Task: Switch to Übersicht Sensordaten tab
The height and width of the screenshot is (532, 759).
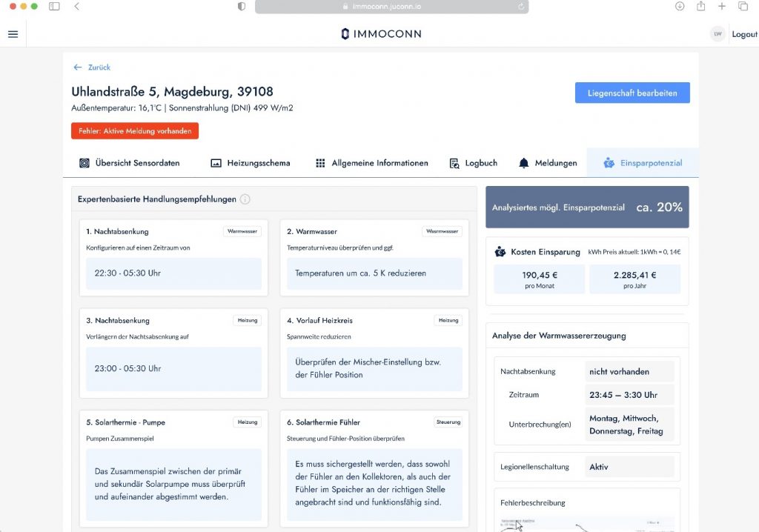Action: [x=129, y=163]
